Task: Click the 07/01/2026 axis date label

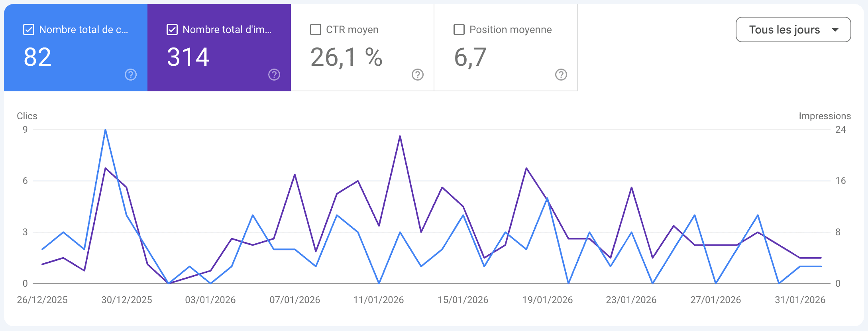Action: [x=295, y=300]
